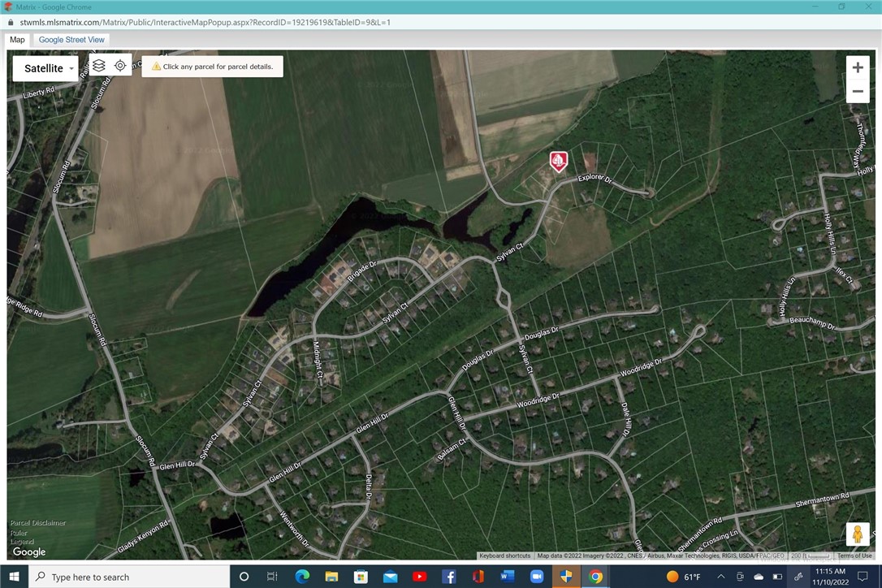
Task: Click the red property marker pin
Action: (558, 162)
